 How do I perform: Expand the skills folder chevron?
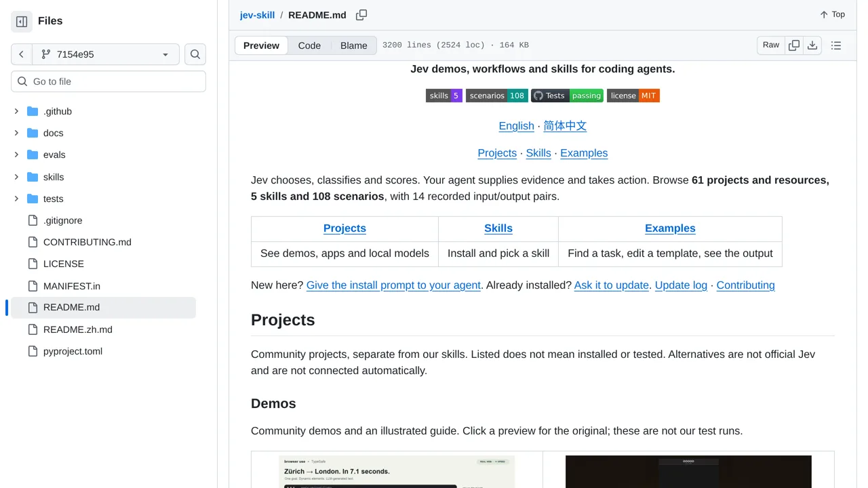(x=16, y=177)
